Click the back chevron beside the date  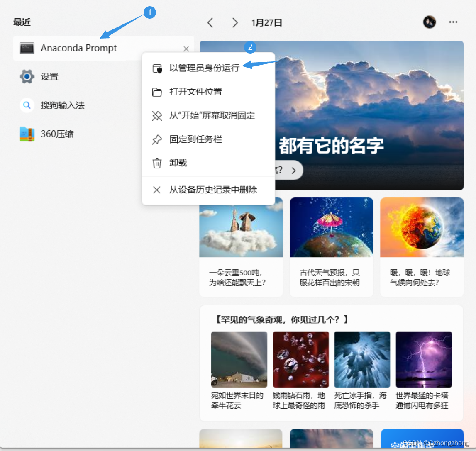(210, 22)
